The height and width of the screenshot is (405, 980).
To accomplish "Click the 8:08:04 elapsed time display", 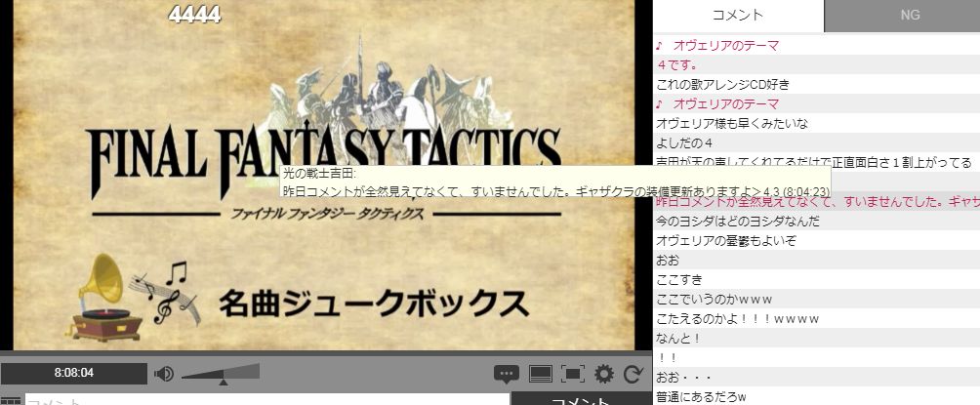I will pyautogui.click(x=74, y=373).
